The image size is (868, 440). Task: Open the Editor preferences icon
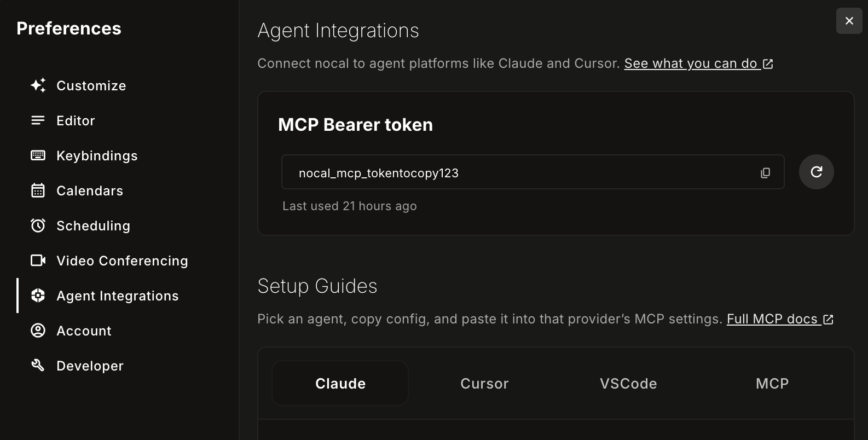pyautogui.click(x=37, y=120)
